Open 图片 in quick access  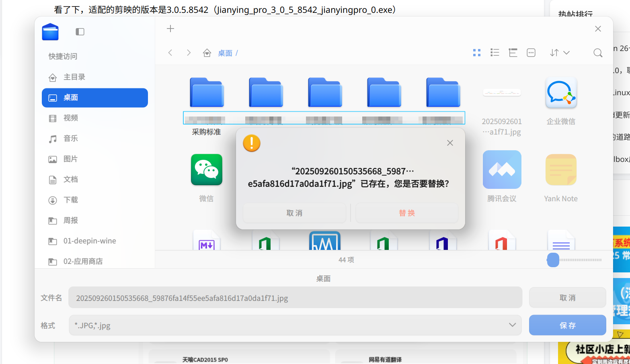tap(95, 159)
